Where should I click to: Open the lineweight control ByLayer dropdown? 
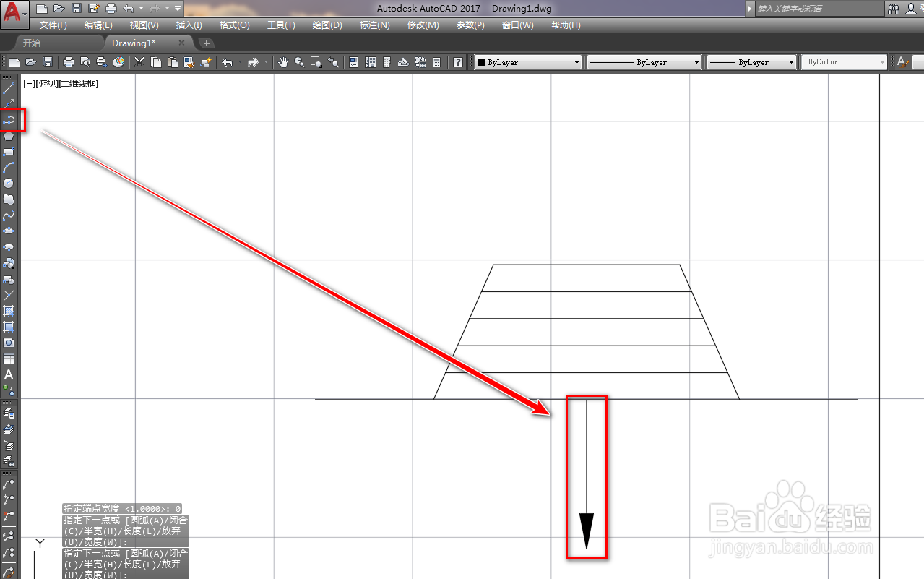[x=751, y=62]
